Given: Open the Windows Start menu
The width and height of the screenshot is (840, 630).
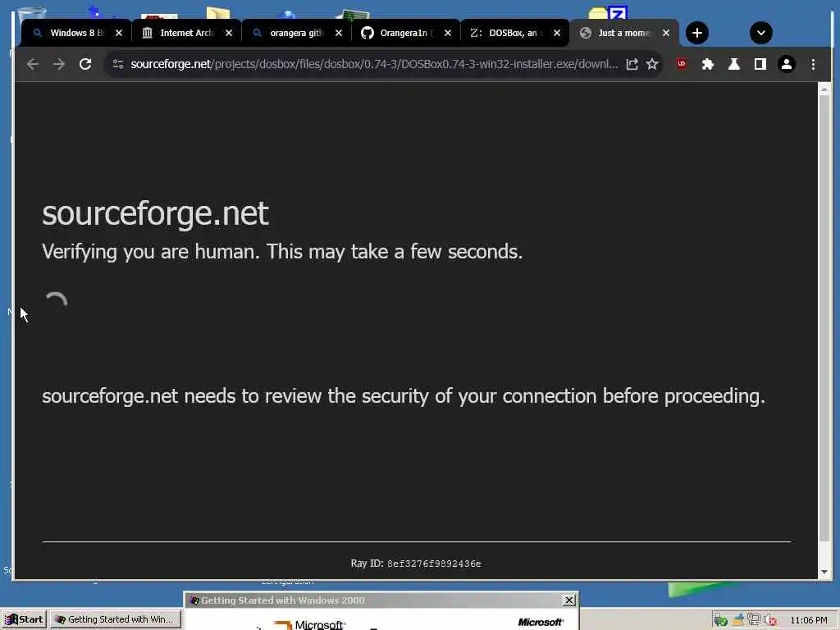Looking at the screenshot, I should pyautogui.click(x=24, y=619).
